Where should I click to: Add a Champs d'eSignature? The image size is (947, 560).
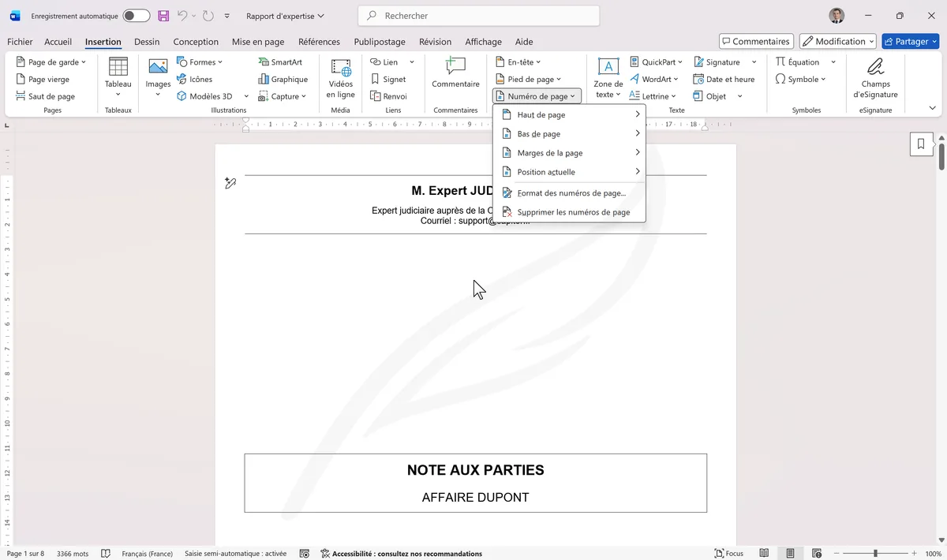pyautogui.click(x=875, y=79)
